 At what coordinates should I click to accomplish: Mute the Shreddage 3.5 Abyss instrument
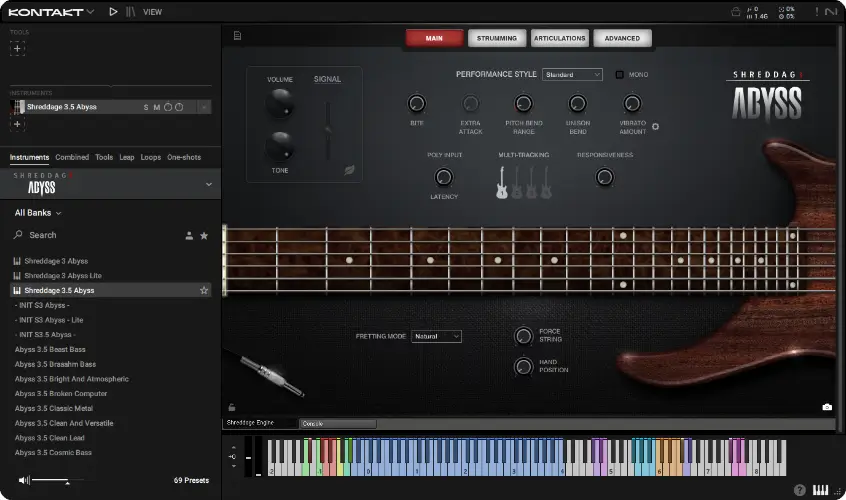pos(157,107)
